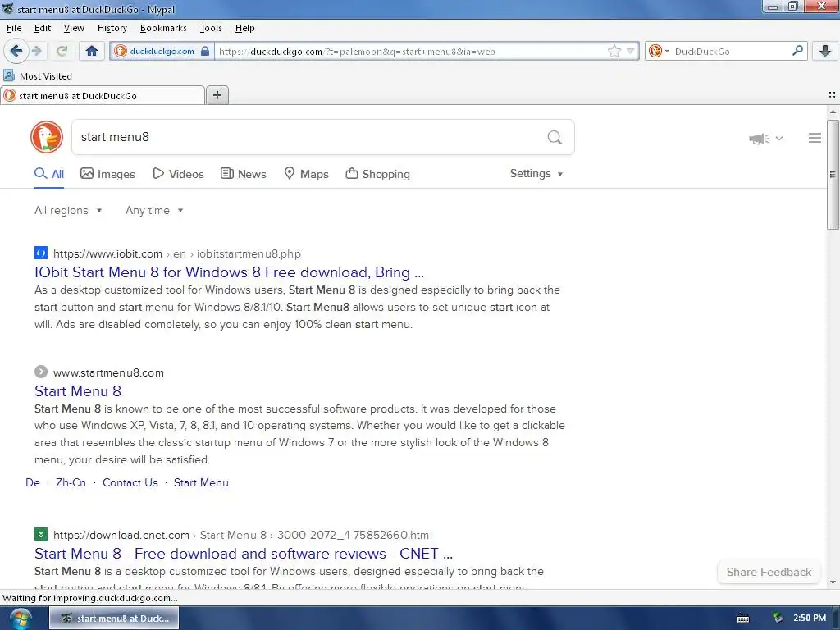Click the on-screen keyboard tray icon

pyautogui.click(x=743, y=619)
